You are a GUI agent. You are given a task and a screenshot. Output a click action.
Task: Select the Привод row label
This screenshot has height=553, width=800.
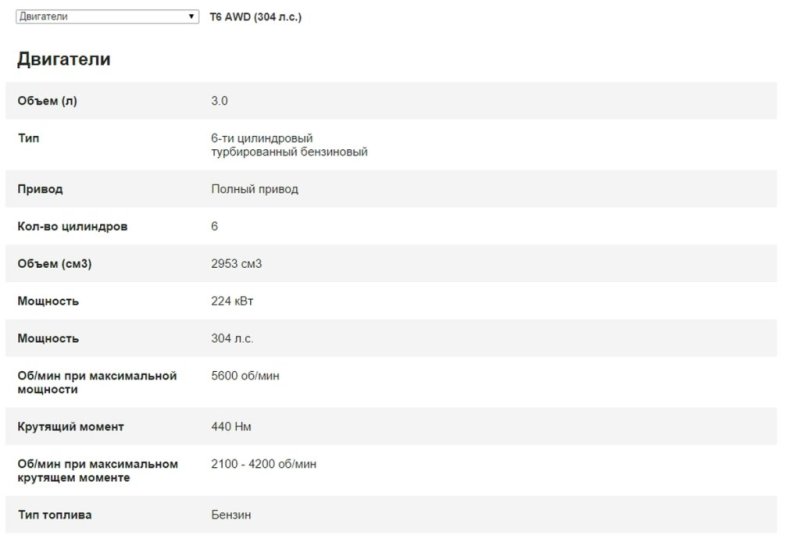(40, 189)
